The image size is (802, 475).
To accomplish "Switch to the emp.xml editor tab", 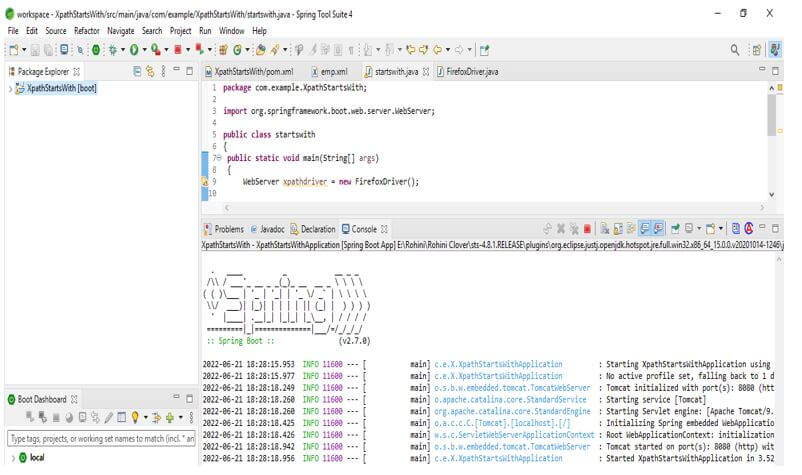I will coord(330,72).
